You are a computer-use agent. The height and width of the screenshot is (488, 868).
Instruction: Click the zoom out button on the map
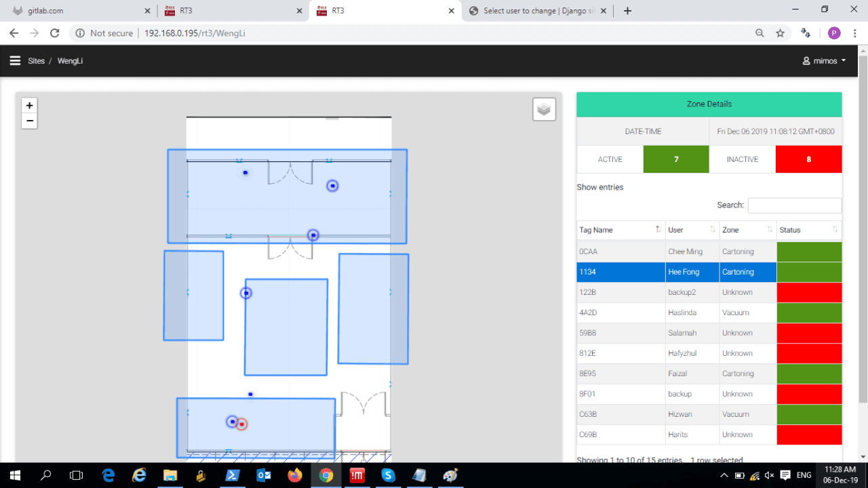coord(29,120)
